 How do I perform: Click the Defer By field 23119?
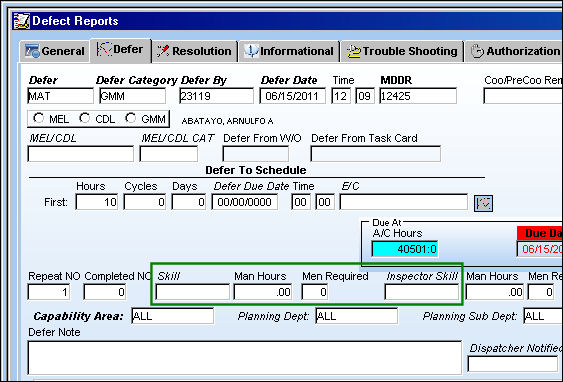217,96
